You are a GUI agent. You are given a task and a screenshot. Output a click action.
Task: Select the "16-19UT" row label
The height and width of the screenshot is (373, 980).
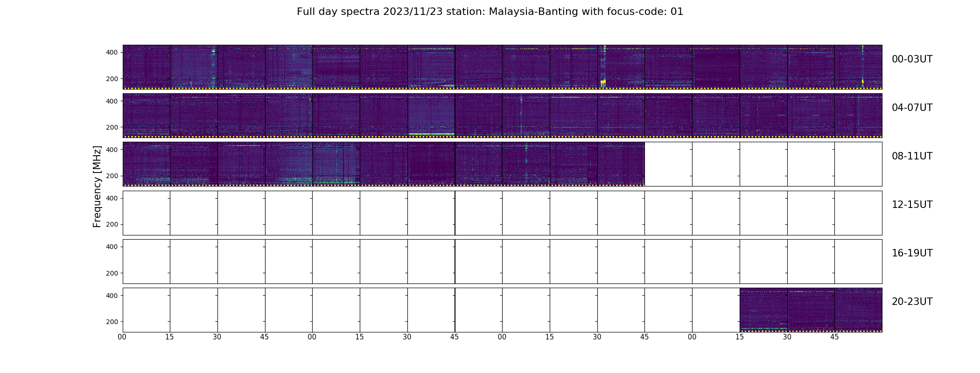pyautogui.click(x=912, y=253)
